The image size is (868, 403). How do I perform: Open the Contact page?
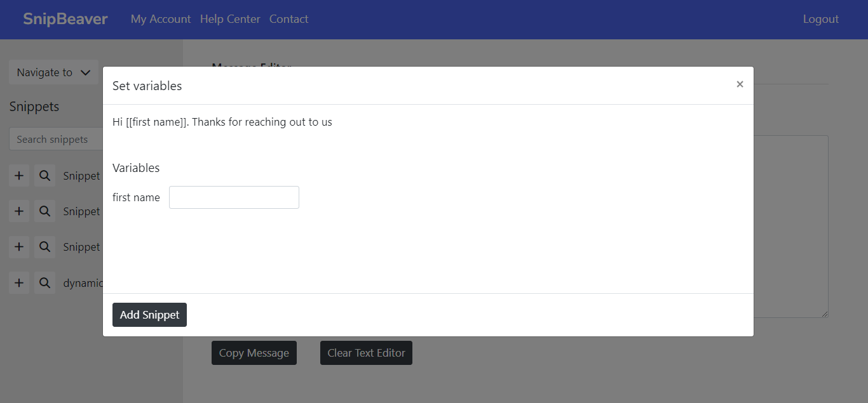[x=288, y=19]
